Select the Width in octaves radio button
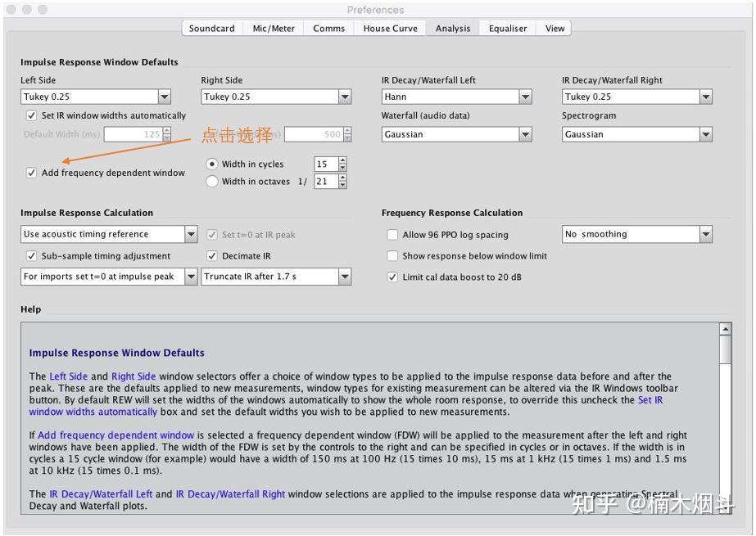 tap(211, 182)
